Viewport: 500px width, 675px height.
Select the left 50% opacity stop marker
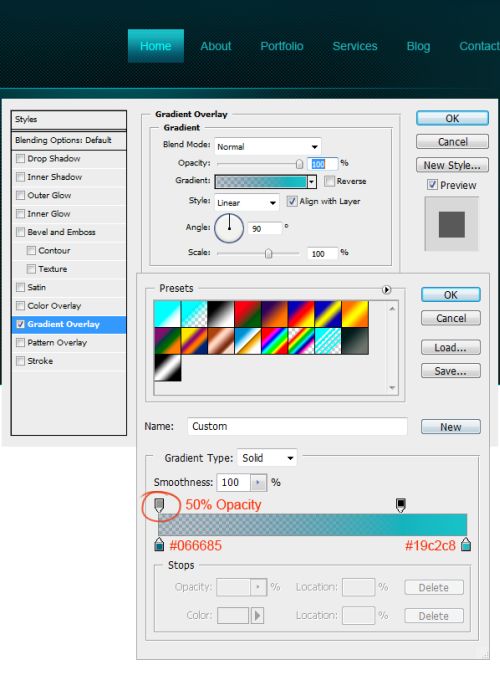[159, 505]
